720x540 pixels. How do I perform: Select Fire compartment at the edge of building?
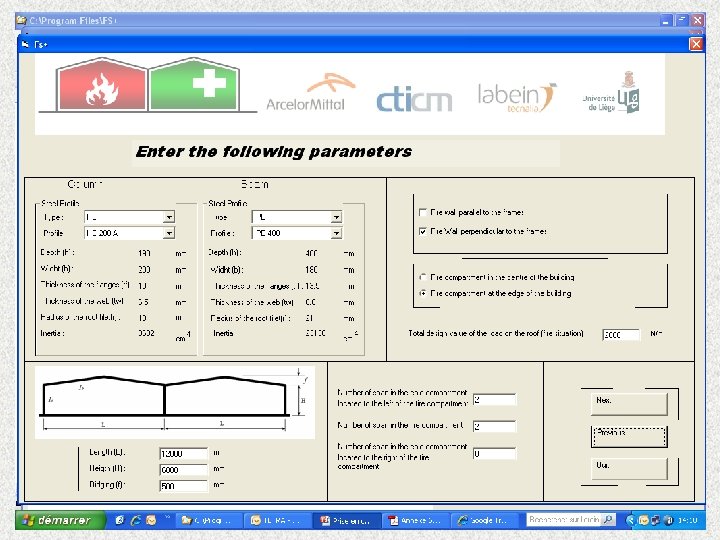pyautogui.click(x=423, y=293)
